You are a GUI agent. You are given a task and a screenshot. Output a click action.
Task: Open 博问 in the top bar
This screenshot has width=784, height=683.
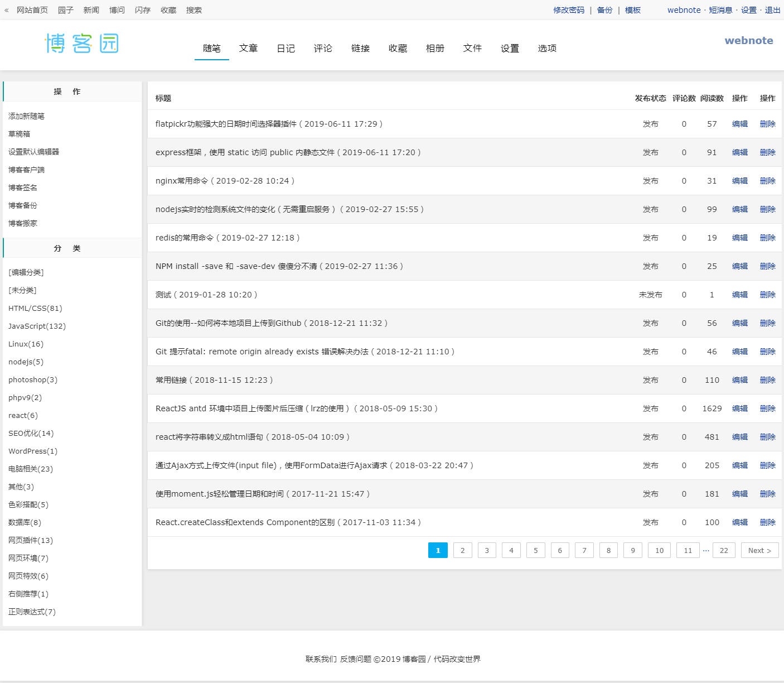(x=117, y=10)
